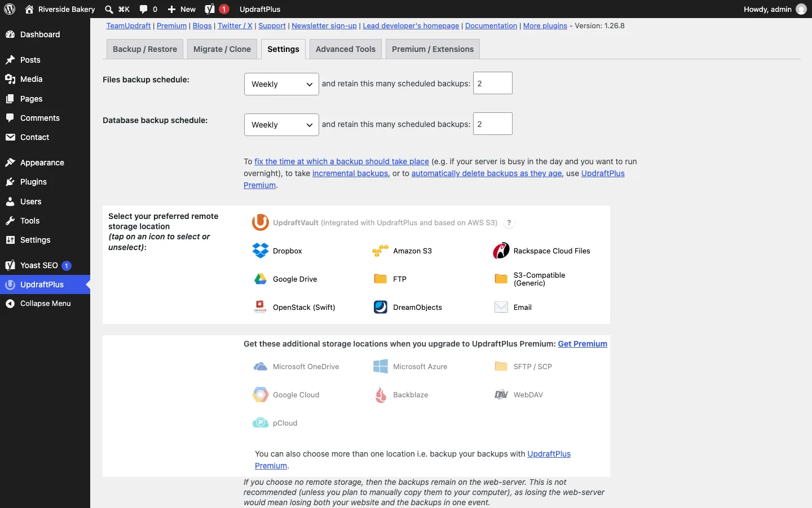Open Database backup schedule dropdown

point(281,125)
